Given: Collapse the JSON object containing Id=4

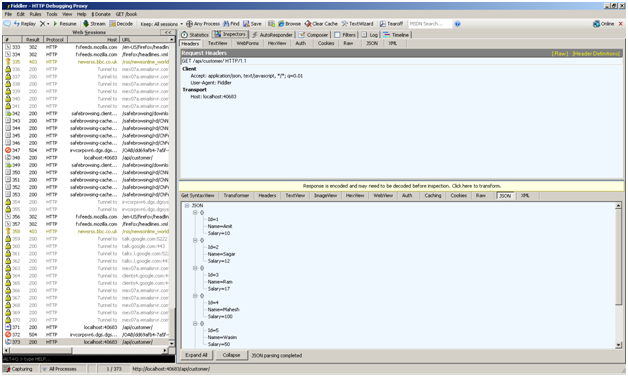Looking at the screenshot, I should point(195,296).
